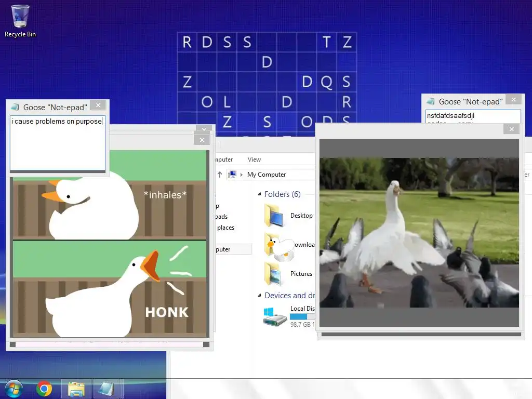Click the L tile on the letter grid
Image resolution: width=532 pixels, height=399 pixels.
pyautogui.click(x=227, y=102)
